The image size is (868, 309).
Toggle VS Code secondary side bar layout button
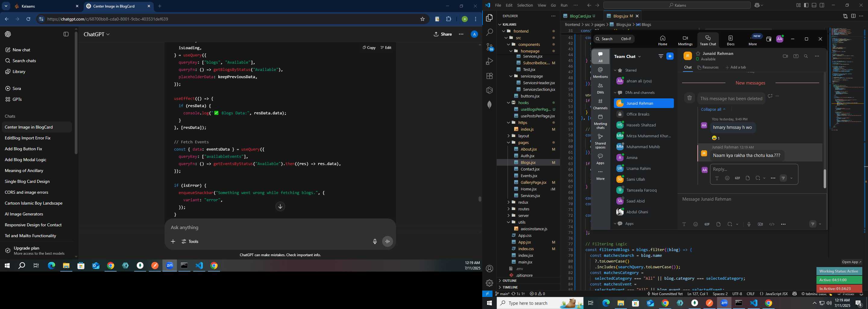tap(822, 5)
